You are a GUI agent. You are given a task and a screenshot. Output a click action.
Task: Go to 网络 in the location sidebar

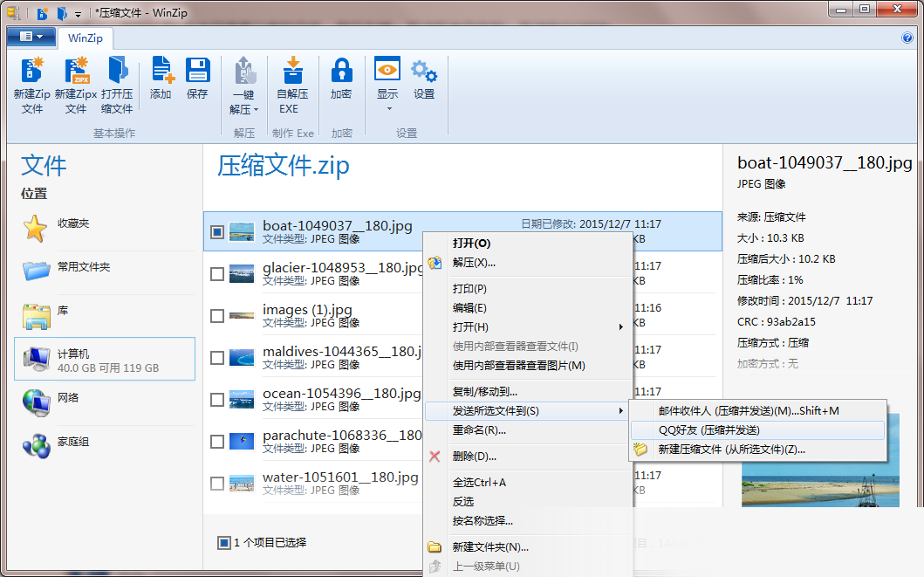point(68,398)
